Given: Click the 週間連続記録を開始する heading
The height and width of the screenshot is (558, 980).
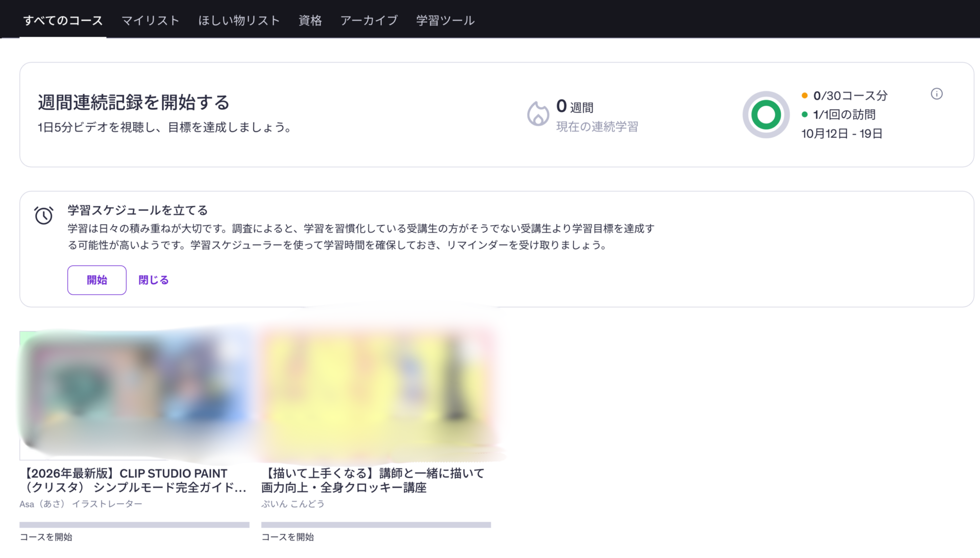Looking at the screenshot, I should point(134,102).
